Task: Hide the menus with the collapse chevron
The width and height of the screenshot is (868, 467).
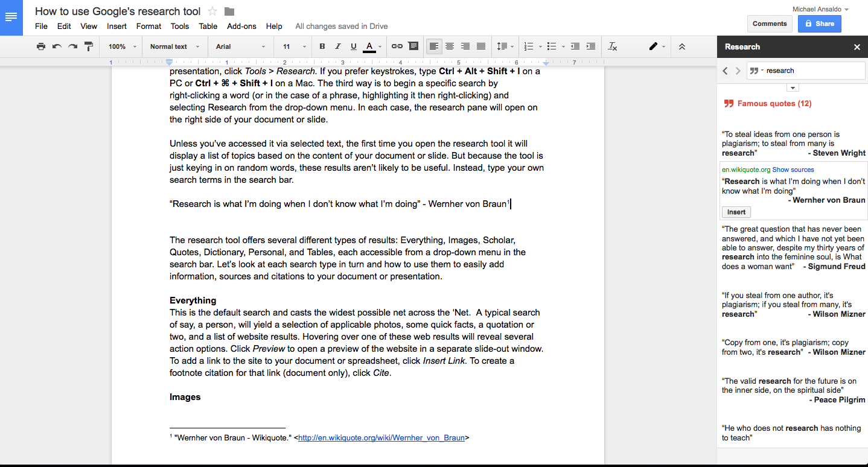Action: coord(682,46)
